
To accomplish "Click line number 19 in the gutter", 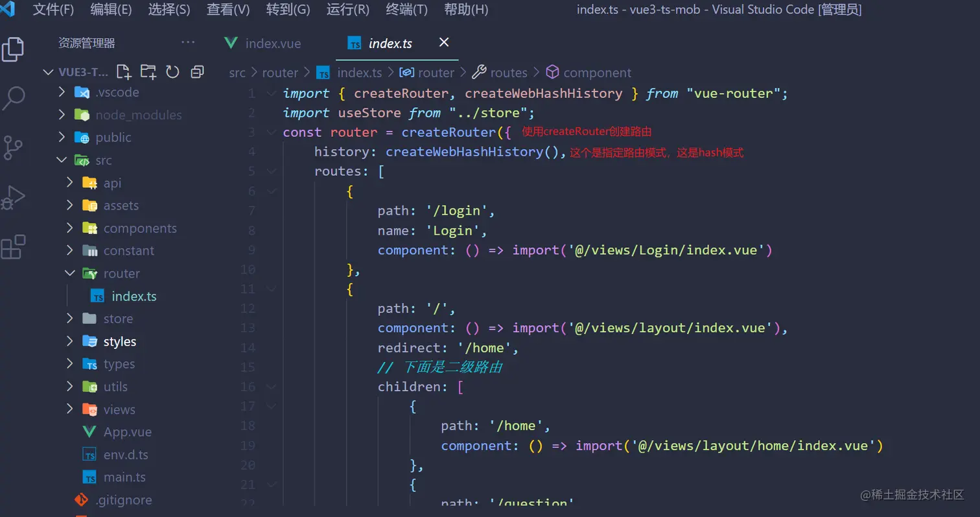I will pos(248,446).
